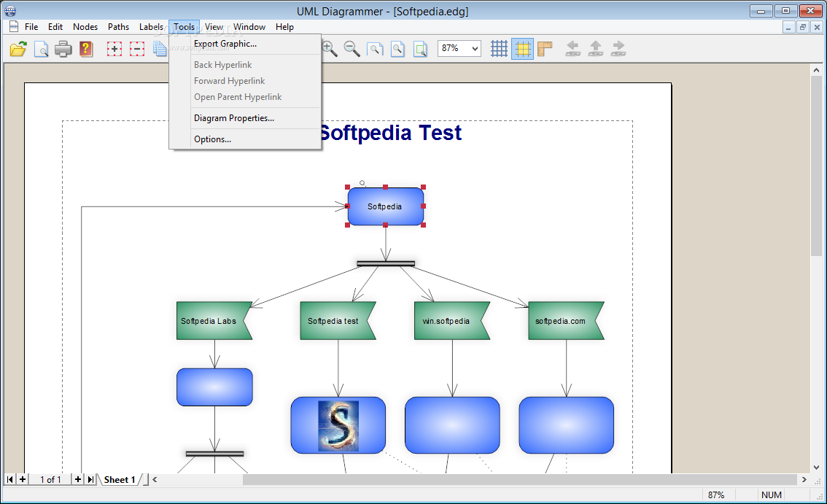Select the node with S image

click(x=338, y=425)
